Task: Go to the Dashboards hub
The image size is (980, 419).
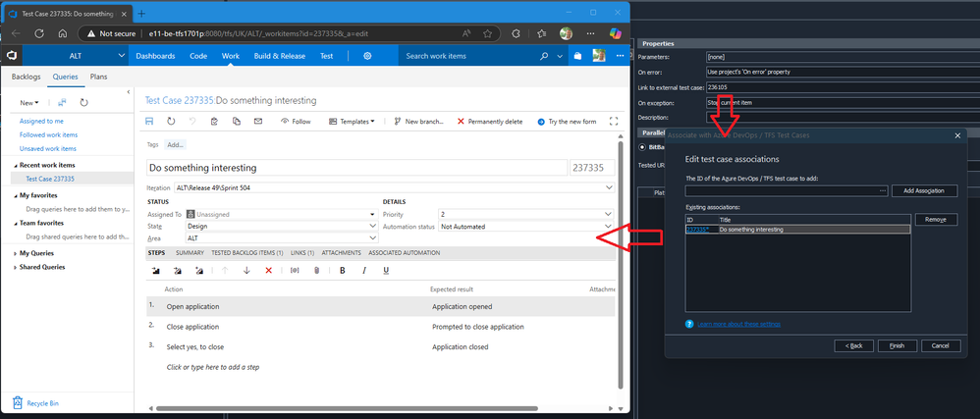Action: click(x=155, y=56)
